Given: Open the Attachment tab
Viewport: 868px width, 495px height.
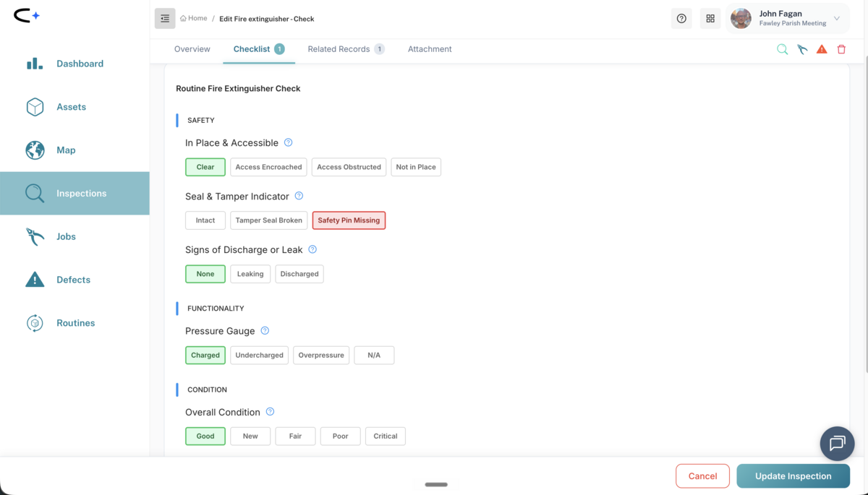Looking at the screenshot, I should click(x=430, y=49).
